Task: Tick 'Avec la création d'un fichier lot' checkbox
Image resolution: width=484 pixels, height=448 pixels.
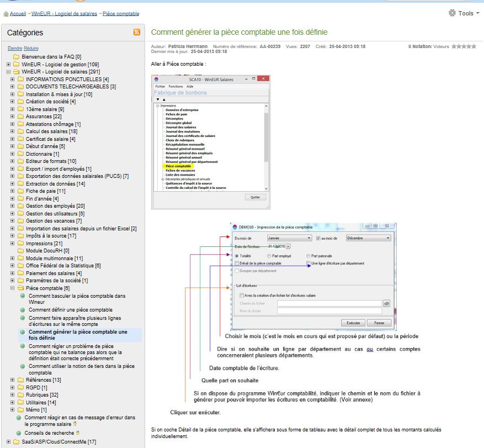Action: point(242,296)
